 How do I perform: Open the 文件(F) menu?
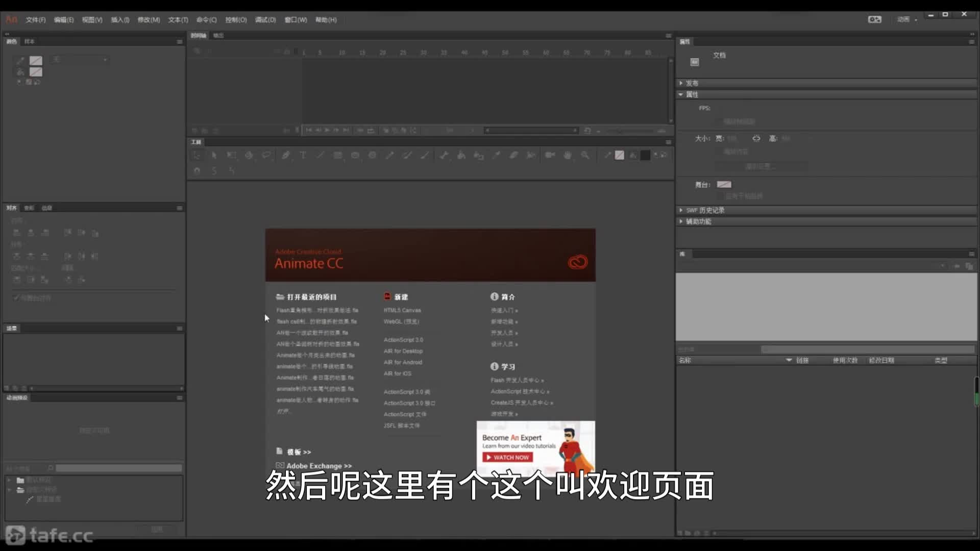pos(36,20)
